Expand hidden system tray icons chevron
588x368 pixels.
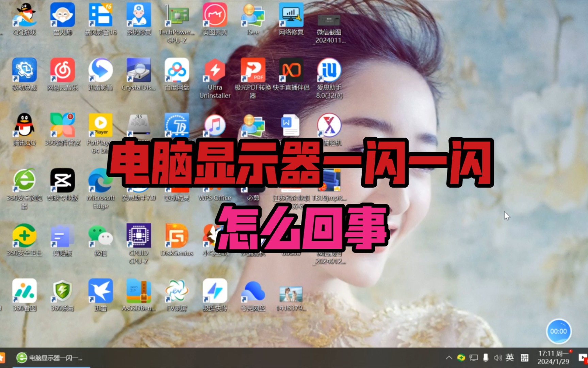click(449, 358)
